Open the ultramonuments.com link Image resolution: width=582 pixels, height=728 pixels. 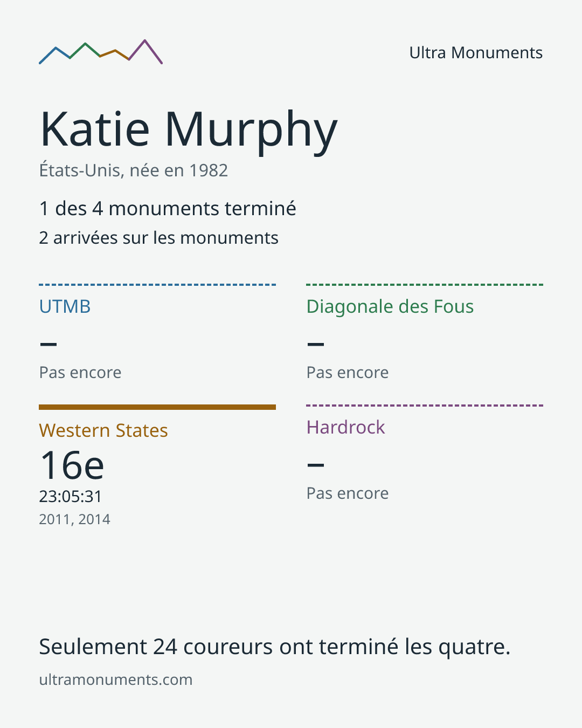pos(116,679)
